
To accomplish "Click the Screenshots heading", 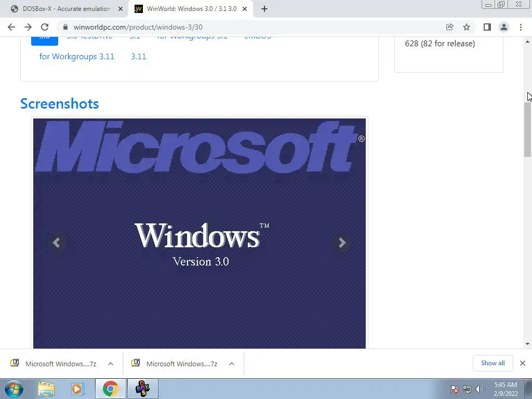I will click(x=59, y=103).
